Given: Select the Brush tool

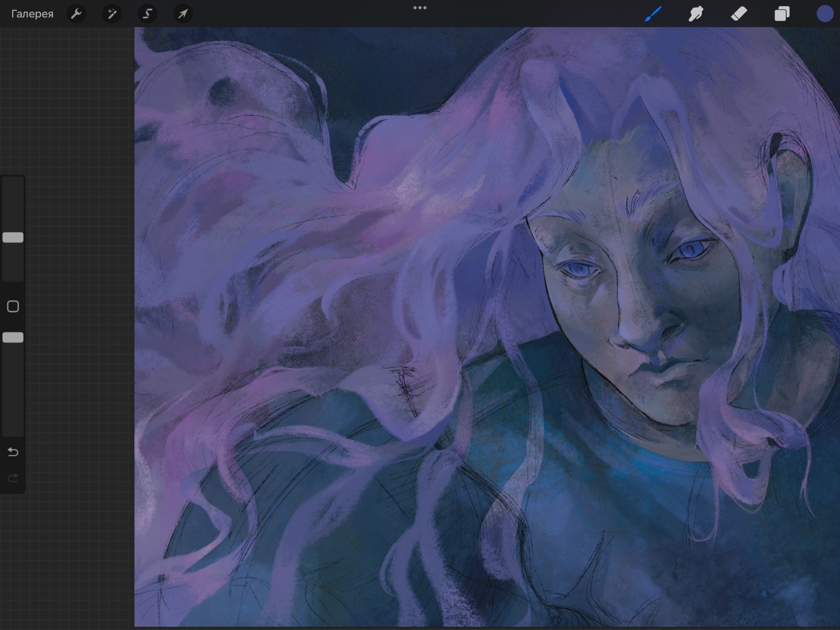Looking at the screenshot, I should 654,13.
